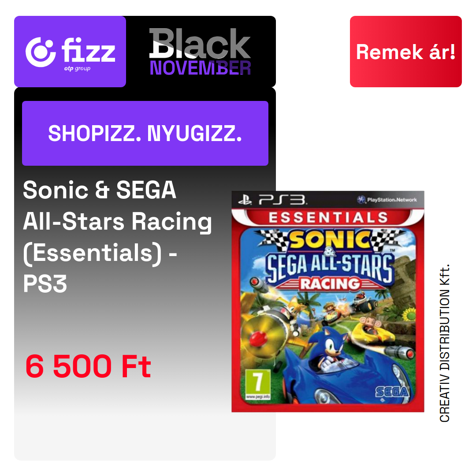Click the ESSENTIALS red ribbon
Screen dimensions: 476x476
point(328,217)
